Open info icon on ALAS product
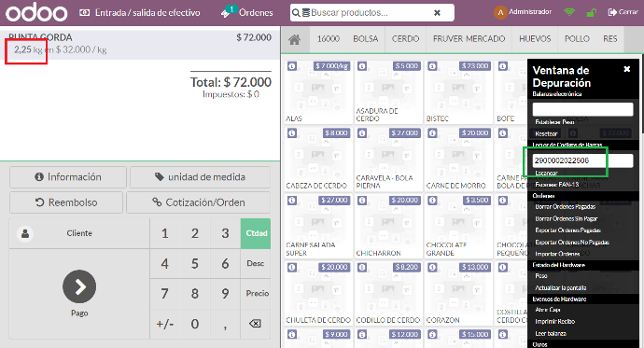The width and height of the screenshot is (644, 348). coord(291,66)
